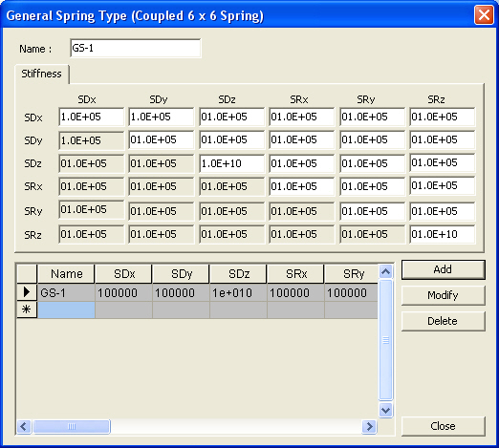Close the dialog with the red X
The width and height of the screenshot is (499, 448).
484,15
